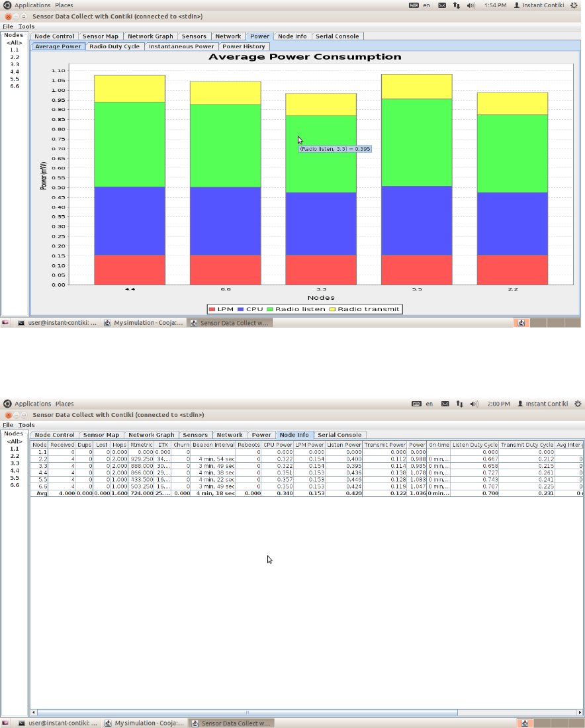The height and width of the screenshot is (728, 585).
Task: Open the power cog icon in the top screenshot's panel
Action: point(574,5)
